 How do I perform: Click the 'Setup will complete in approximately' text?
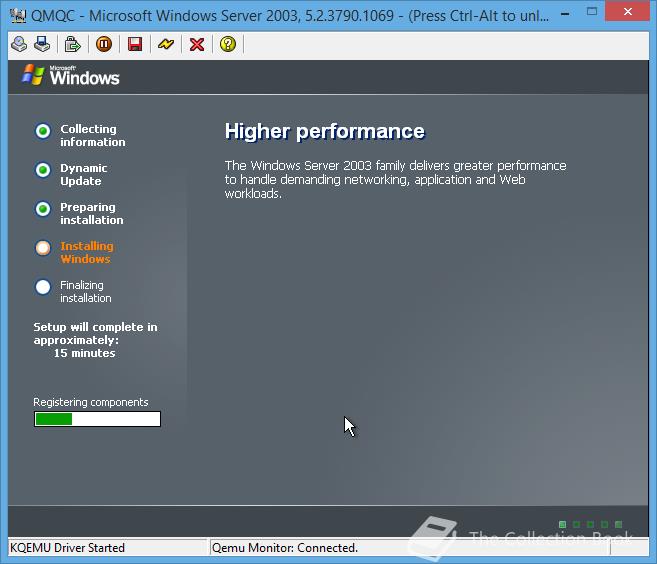pyautogui.click(x=96, y=334)
